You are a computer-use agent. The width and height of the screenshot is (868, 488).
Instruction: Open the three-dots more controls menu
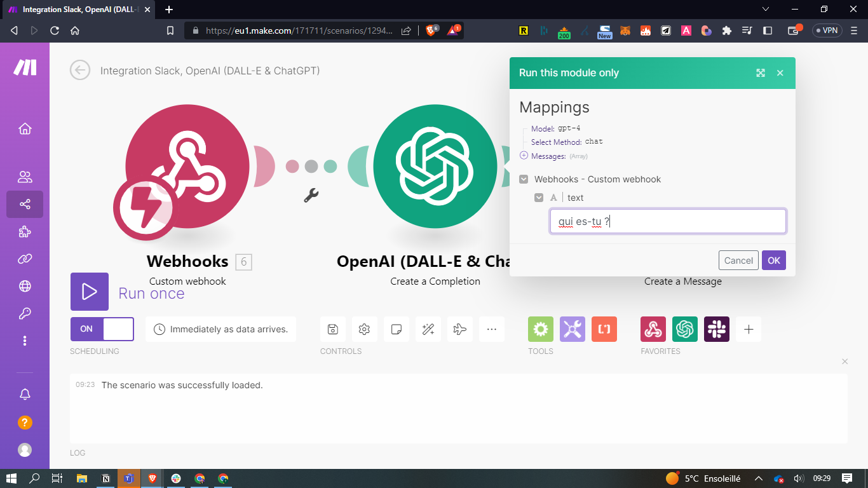point(492,329)
